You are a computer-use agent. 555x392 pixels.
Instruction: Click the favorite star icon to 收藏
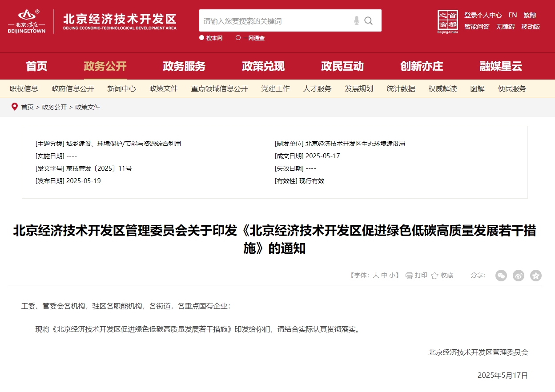click(x=434, y=276)
